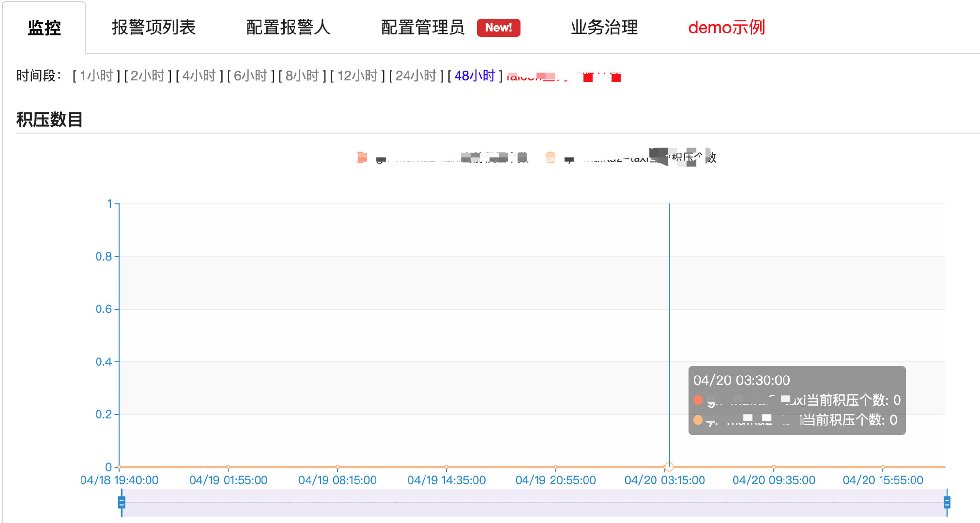This screenshot has height=523, width=980.
Task: Click the 04/18 19:40:00 axis label
Action: coord(119,480)
